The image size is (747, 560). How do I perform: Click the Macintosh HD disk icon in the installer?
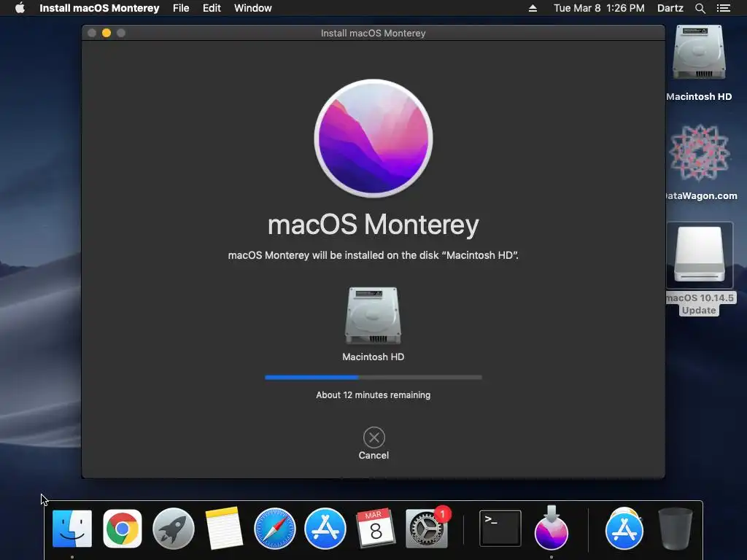tap(373, 315)
